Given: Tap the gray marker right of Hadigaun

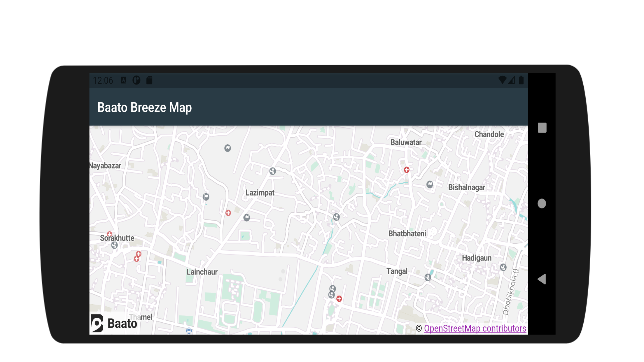Looking at the screenshot, I should pyautogui.click(x=503, y=267).
